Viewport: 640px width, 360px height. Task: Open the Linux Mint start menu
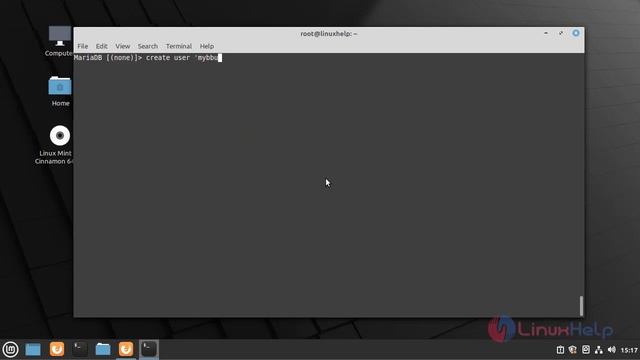10,349
